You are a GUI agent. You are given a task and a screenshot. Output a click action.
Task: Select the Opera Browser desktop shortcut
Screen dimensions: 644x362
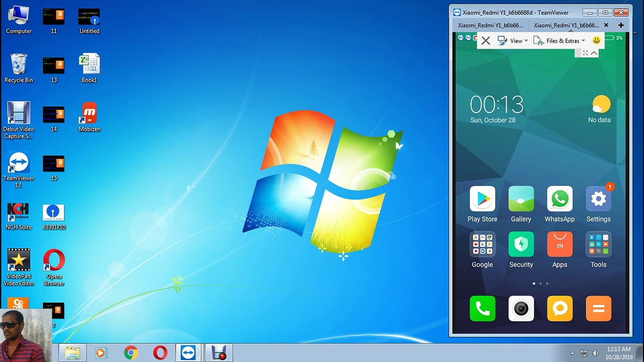pos(54,267)
